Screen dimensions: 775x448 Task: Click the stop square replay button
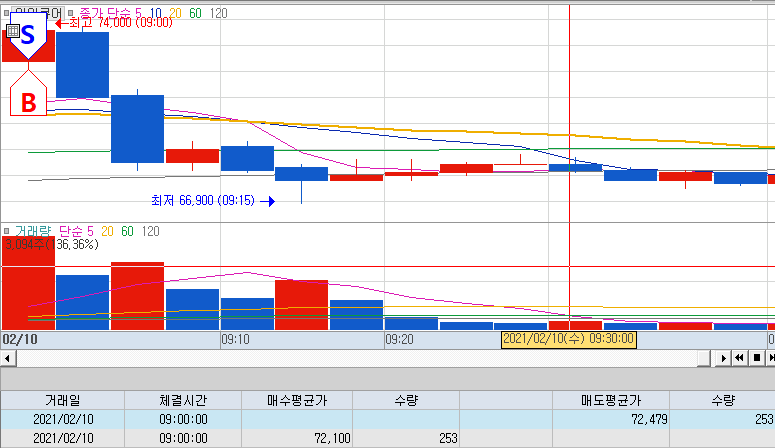pos(756,358)
